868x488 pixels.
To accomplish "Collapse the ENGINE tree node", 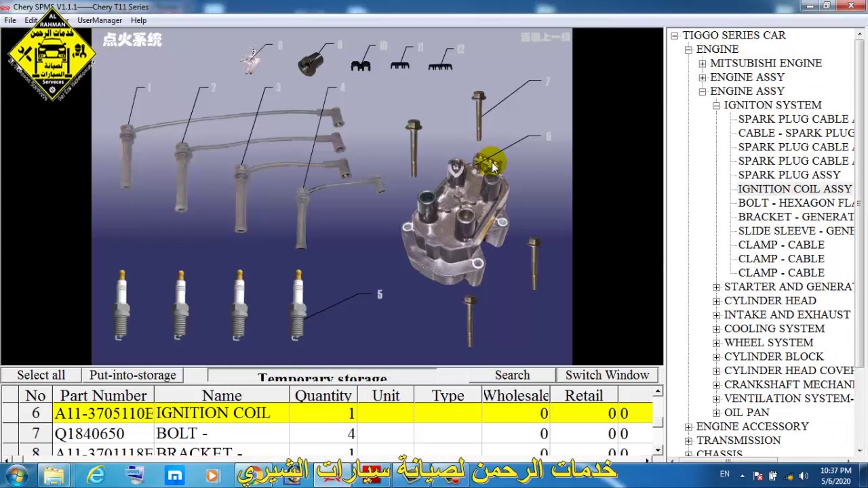I will coord(688,49).
